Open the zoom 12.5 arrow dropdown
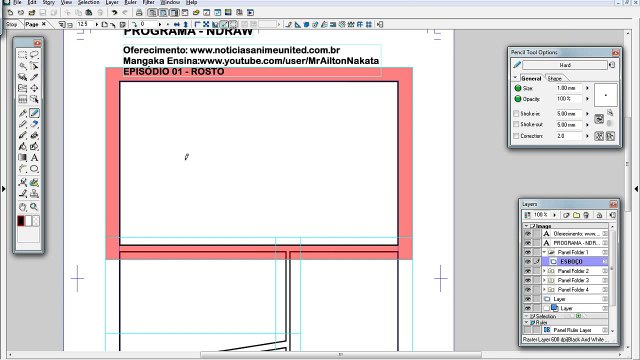Image resolution: width=640 pixels, height=360 pixels. [x=97, y=24]
